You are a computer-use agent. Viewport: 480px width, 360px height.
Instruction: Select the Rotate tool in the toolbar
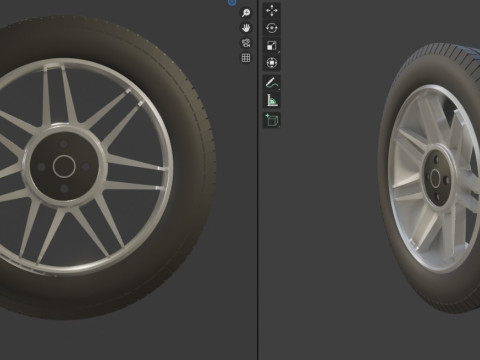tap(272, 28)
